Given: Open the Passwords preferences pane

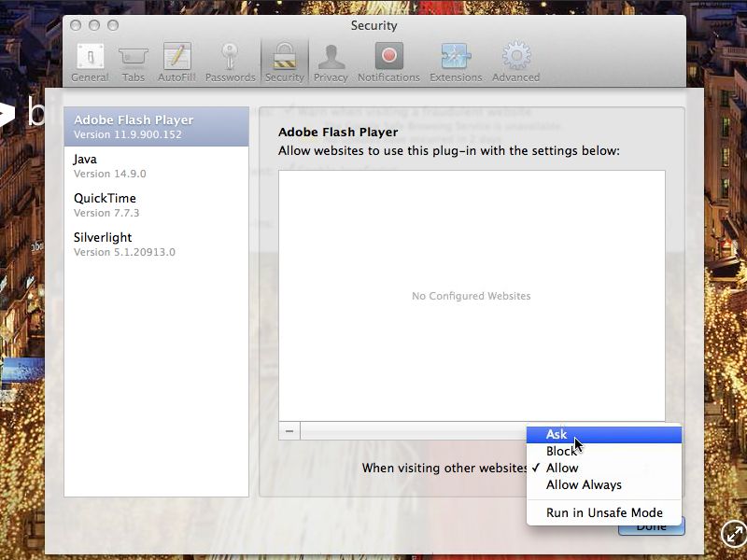Looking at the screenshot, I should (x=230, y=63).
